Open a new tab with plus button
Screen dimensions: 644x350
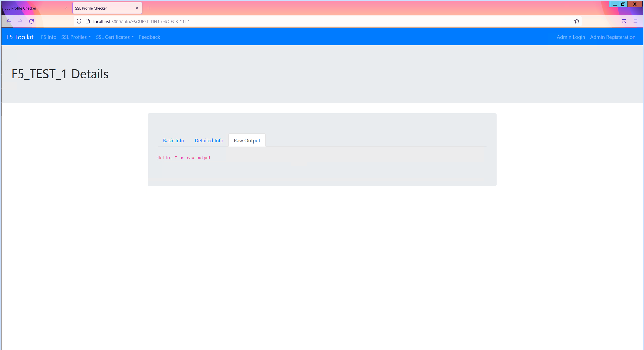(x=149, y=8)
